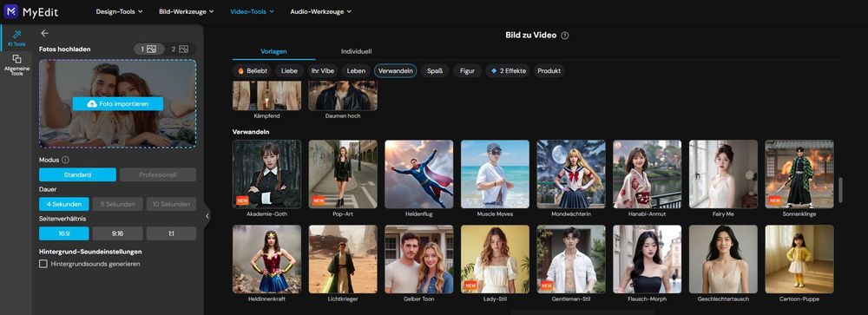Enable Hintergrundsounds generieren checkbox
The width and height of the screenshot is (868, 315).
(43, 264)
